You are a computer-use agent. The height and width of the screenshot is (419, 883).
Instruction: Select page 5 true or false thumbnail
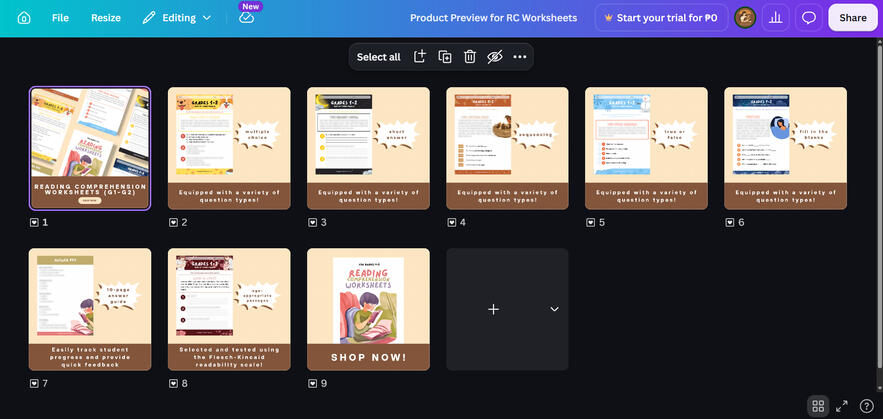click(x=646, y=148)
